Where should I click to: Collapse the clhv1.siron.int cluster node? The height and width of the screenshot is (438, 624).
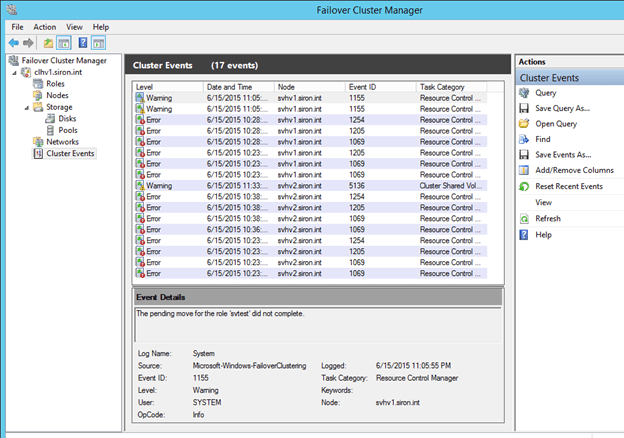[x=14, y=73]
